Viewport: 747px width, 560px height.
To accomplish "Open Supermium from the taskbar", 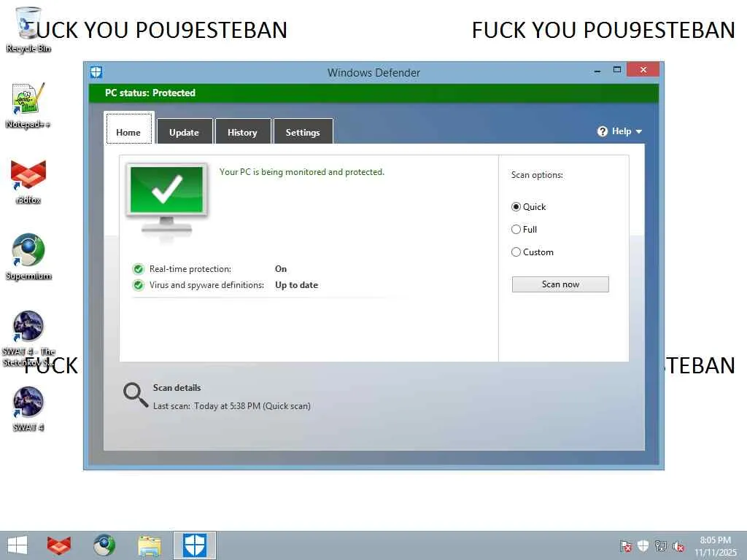I will [104, 545].
